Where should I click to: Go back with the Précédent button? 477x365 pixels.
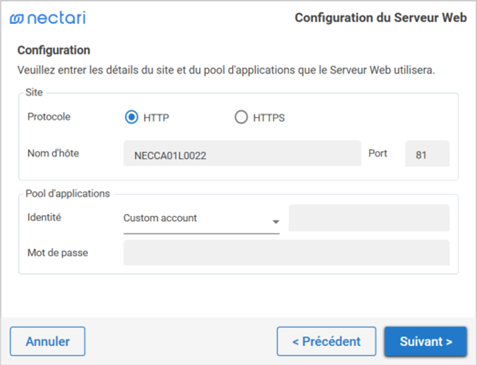[x=326, y=341]
